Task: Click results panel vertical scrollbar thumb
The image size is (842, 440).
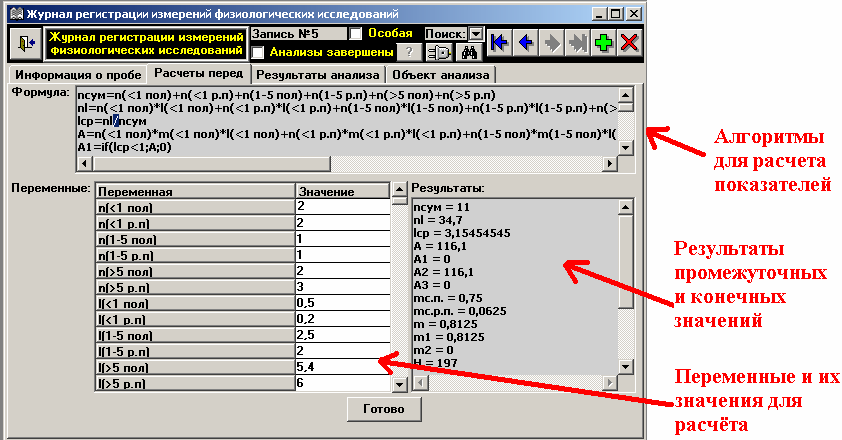Action: pyautogui.click(x=626, y=261)
